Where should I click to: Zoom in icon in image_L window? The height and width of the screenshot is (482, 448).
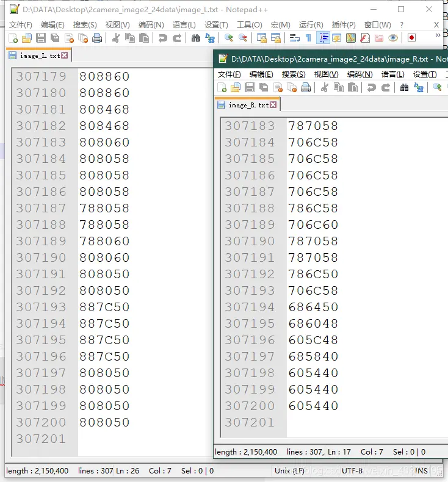coord(228,38)
